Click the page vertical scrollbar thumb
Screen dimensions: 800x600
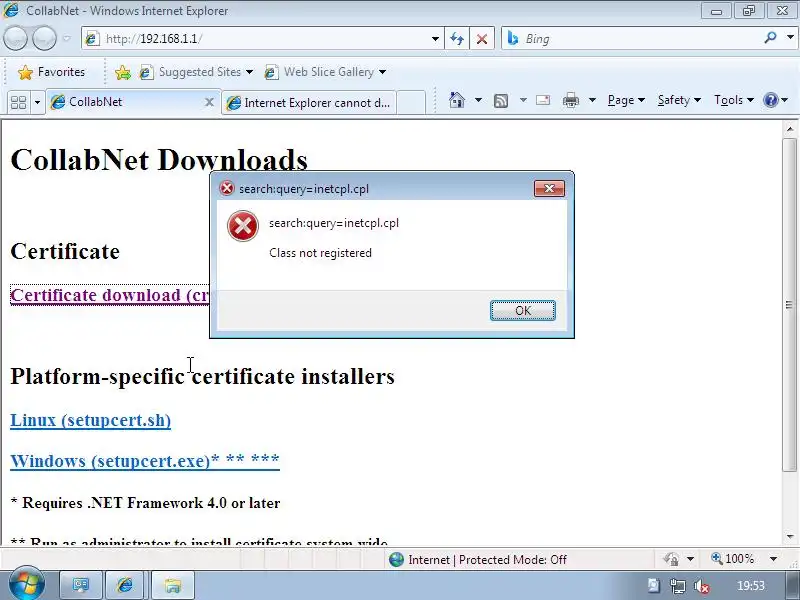coord(790,305)
